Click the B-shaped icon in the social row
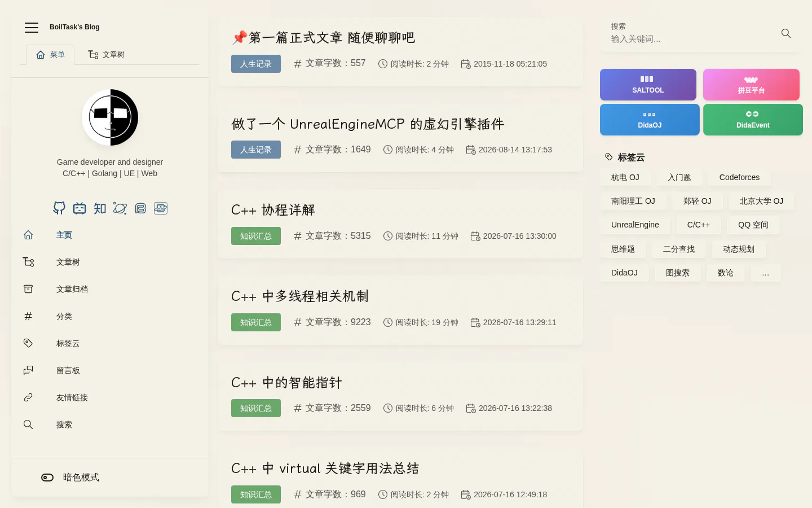 pyautogui.click(x=140, y=208)
